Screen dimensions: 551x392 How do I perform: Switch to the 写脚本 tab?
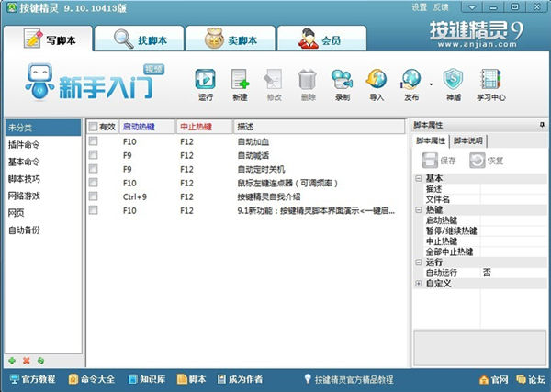coord(48,39)
